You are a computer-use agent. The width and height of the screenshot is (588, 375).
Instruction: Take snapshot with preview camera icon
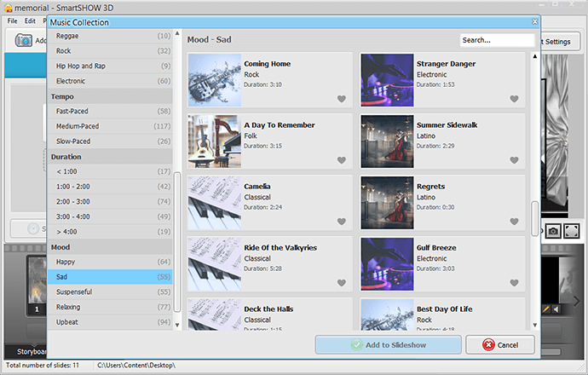click(x=553, y=231)
